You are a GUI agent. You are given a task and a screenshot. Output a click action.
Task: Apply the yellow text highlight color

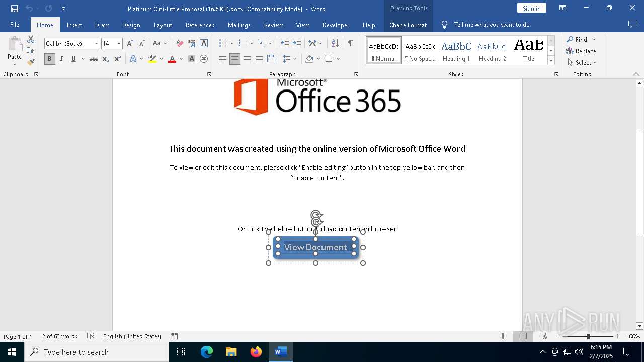point(152,59)
